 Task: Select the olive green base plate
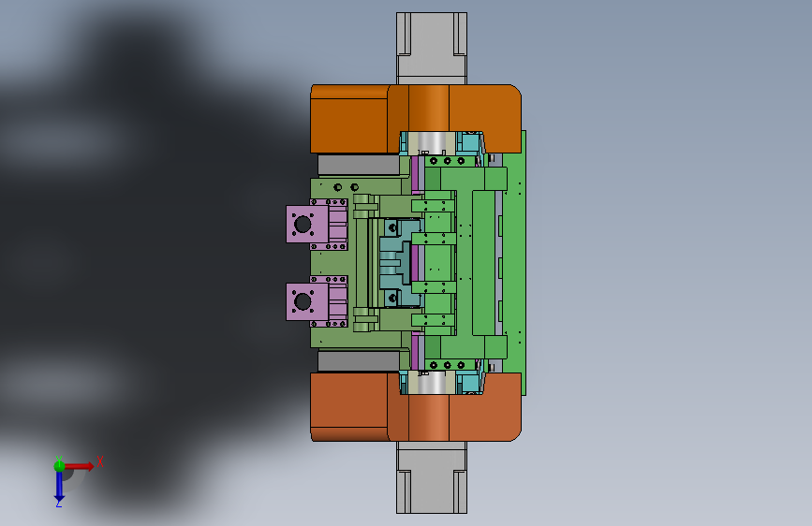point(332,263)
